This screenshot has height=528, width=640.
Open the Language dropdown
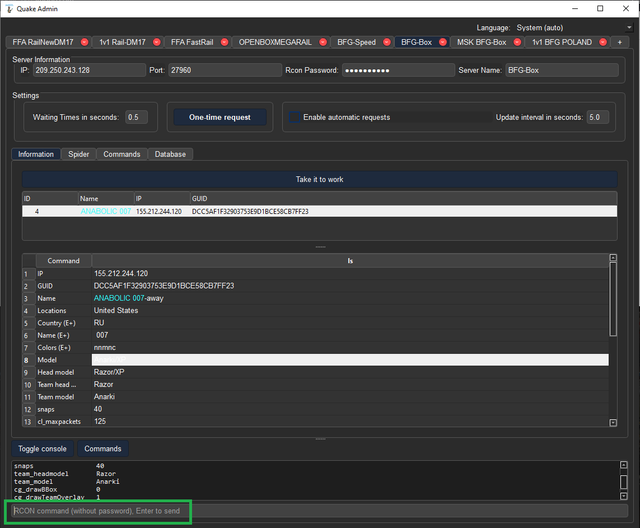[x=573, y=27]
